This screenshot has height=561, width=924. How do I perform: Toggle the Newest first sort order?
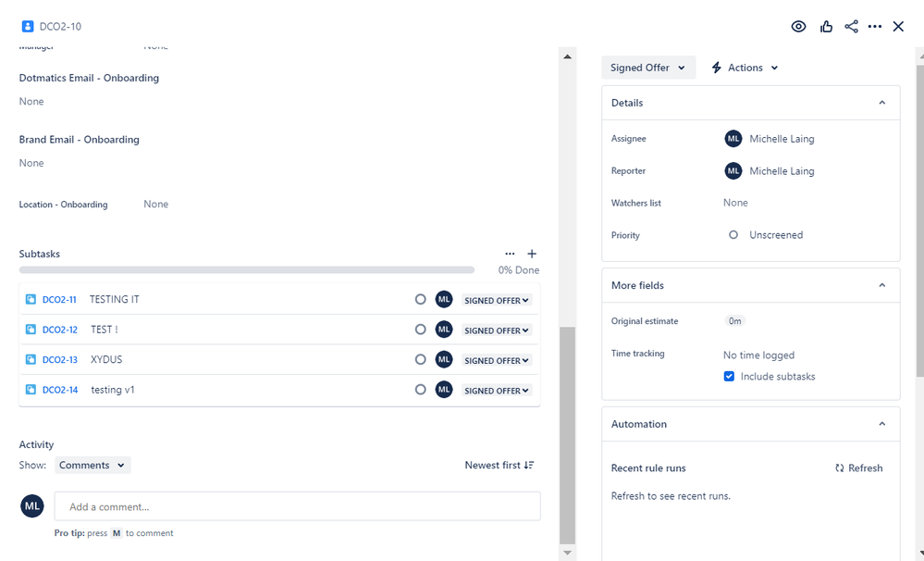pos(499,466)
